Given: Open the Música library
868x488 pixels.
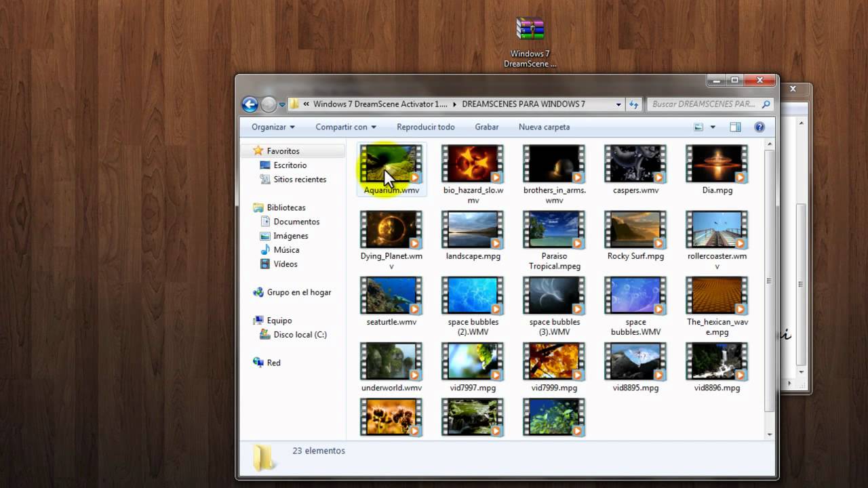Looking at the screenshot, I should coord(286,250).
